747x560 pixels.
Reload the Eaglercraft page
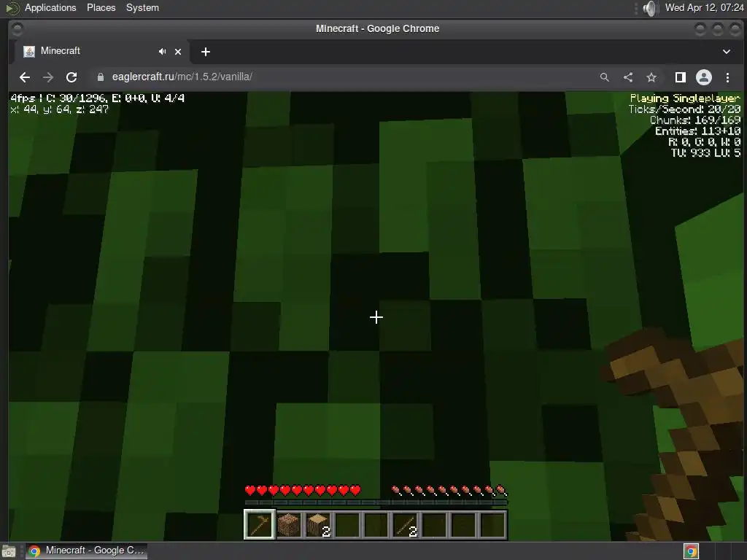pos(71,77)
